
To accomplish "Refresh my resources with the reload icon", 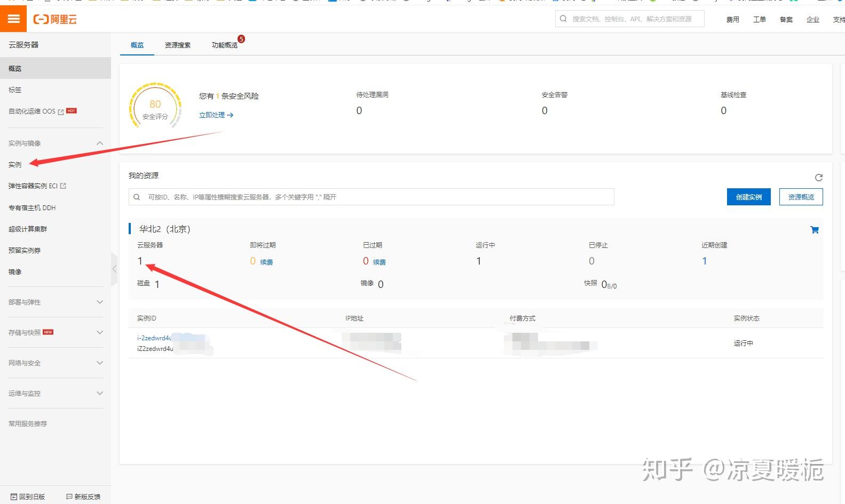I will [818, 178].
